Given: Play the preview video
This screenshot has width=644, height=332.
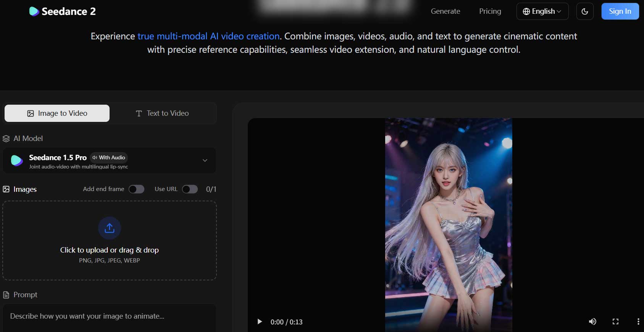Looking at the screenshot, I should click(x=260, y=322).
